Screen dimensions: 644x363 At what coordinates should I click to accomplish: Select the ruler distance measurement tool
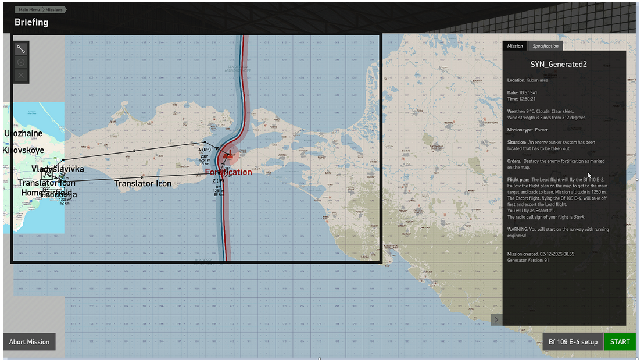click(x=21, y=49)
